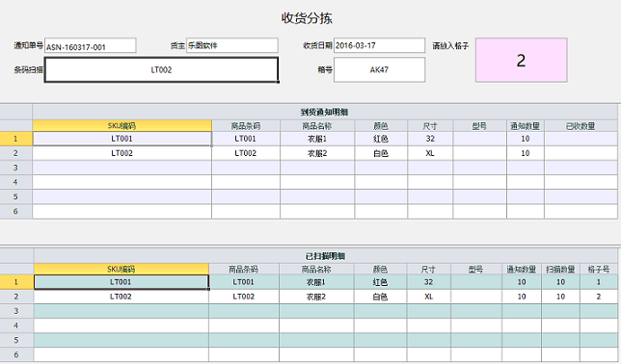The height and width of the screenshot is (364, 621).
Task: Select row 3 header in 到货通知明细 table
Action: click(x=15, y=168)
